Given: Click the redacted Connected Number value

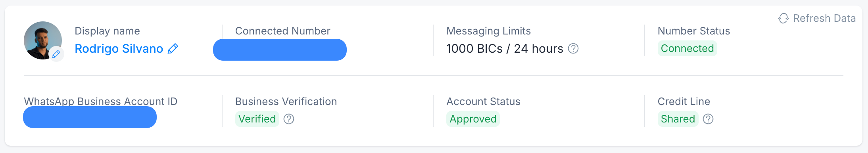Looking at the screenshot, I should click(x=280, y=50).
